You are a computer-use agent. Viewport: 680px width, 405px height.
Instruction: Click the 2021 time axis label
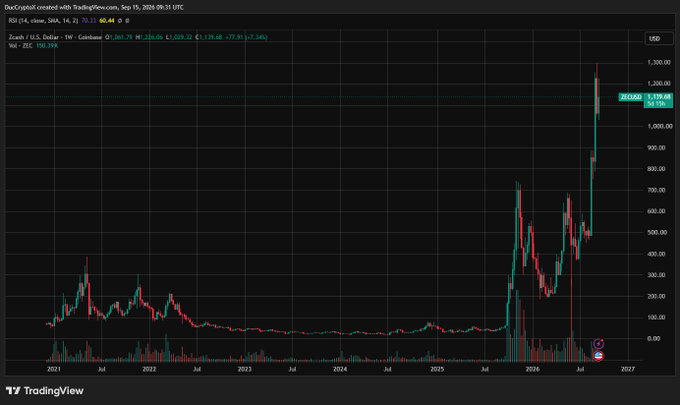54,369
